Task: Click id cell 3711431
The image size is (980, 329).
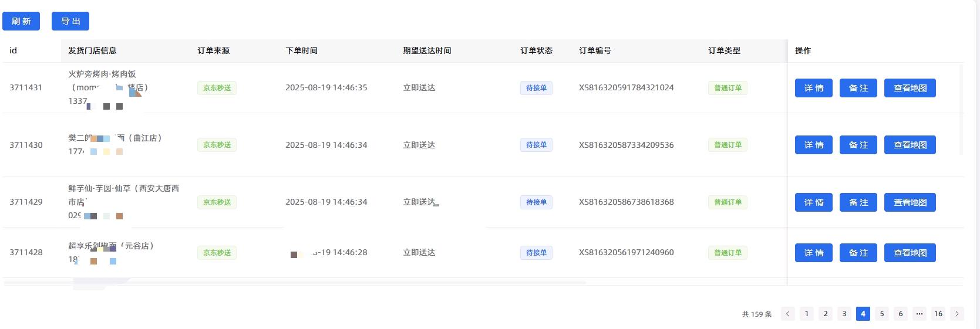Action: click(x=26, y=88)
